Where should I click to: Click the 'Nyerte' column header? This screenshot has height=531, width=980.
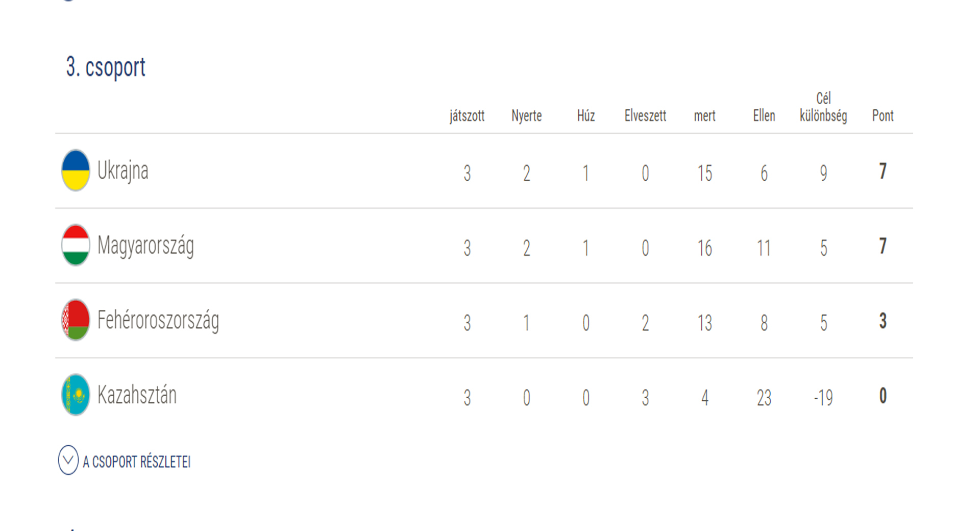click(x=526, y=116)
